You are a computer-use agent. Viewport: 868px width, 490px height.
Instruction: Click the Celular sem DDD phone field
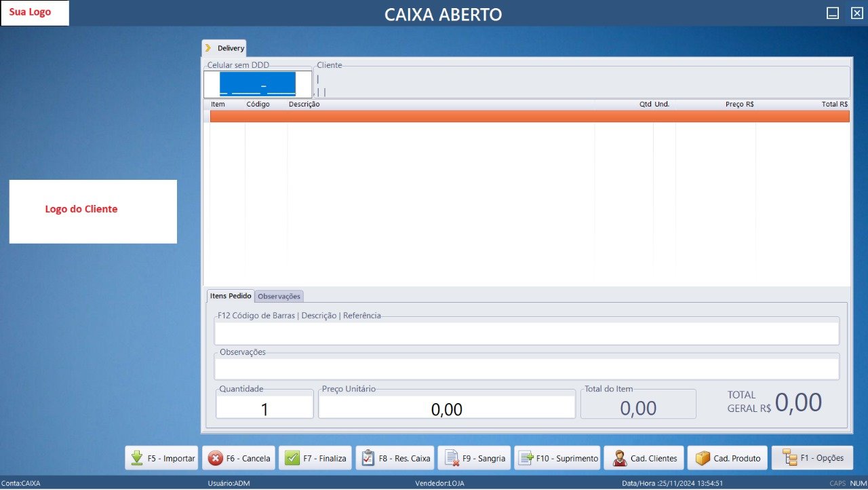pyautogui.click(x=258, y=84)
